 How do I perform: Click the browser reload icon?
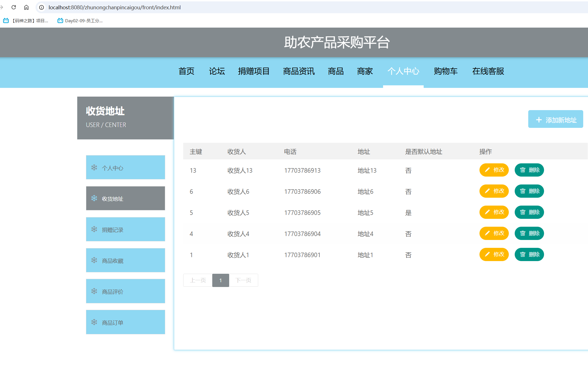[14, 7]
